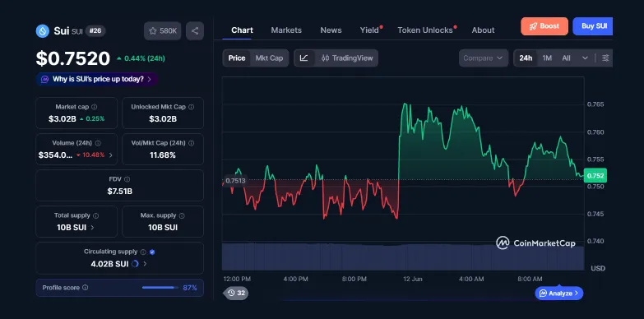The image size is (644, 319).
Task: Open the About tab
Action: (x=483, y=30)
